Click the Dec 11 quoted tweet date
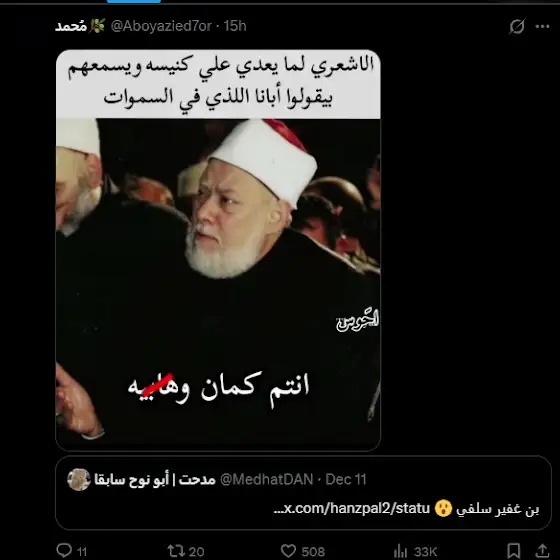This screenshot has height=560, width=560. click(x=346, y=479)
